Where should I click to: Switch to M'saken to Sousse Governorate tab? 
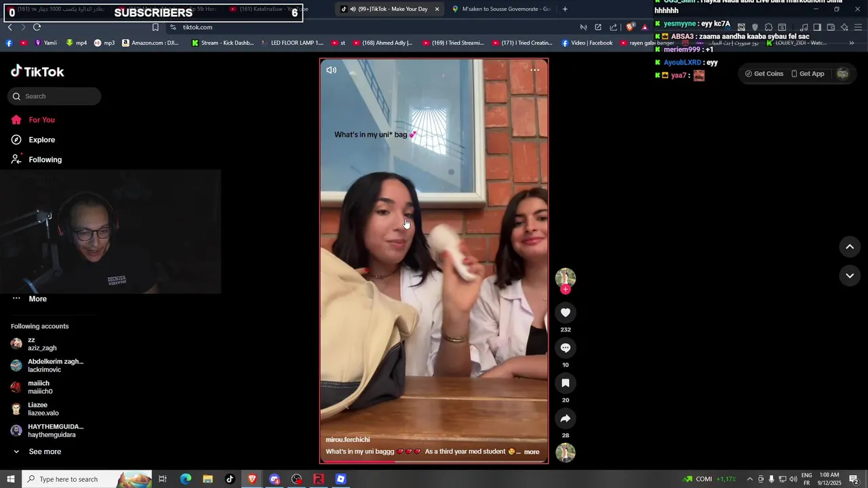502,9
